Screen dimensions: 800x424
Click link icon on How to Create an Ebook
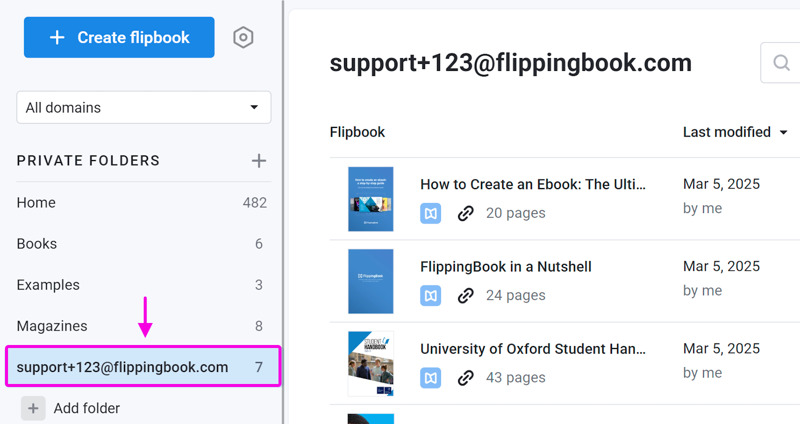click(465, 213)
